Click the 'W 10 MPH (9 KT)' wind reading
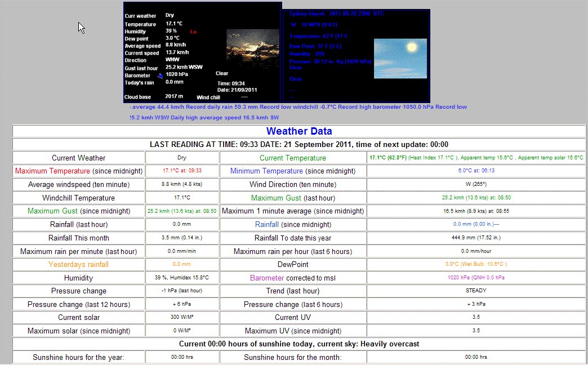The width and height of the screenshot is (588, 365). tap(314, 25)
